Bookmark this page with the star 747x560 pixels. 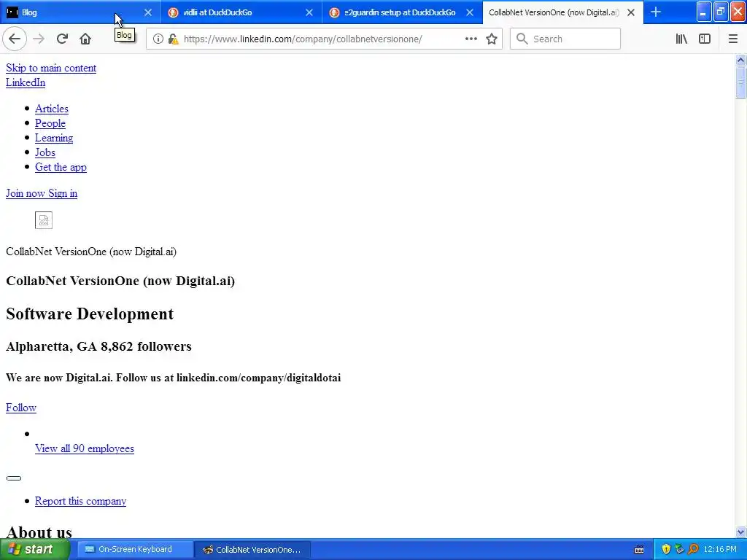tap(492, 39)
